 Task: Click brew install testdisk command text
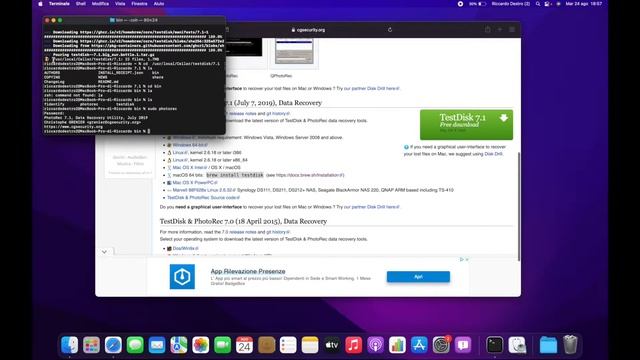(x=235, y=175)
